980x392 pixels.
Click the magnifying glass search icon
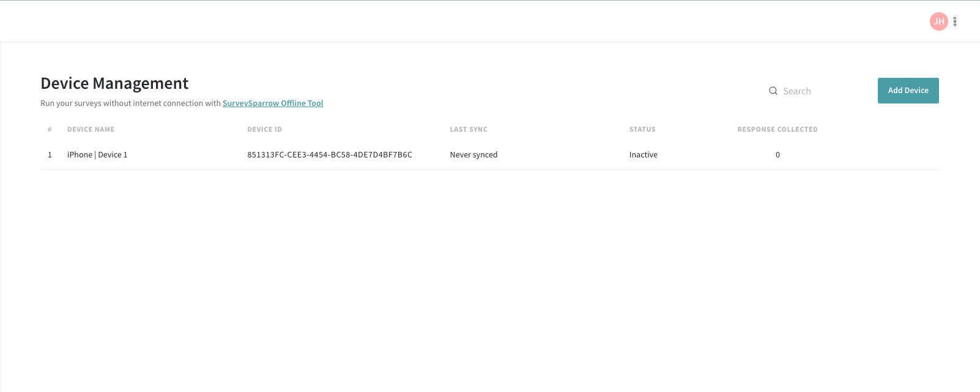click(x=773, y=91)
